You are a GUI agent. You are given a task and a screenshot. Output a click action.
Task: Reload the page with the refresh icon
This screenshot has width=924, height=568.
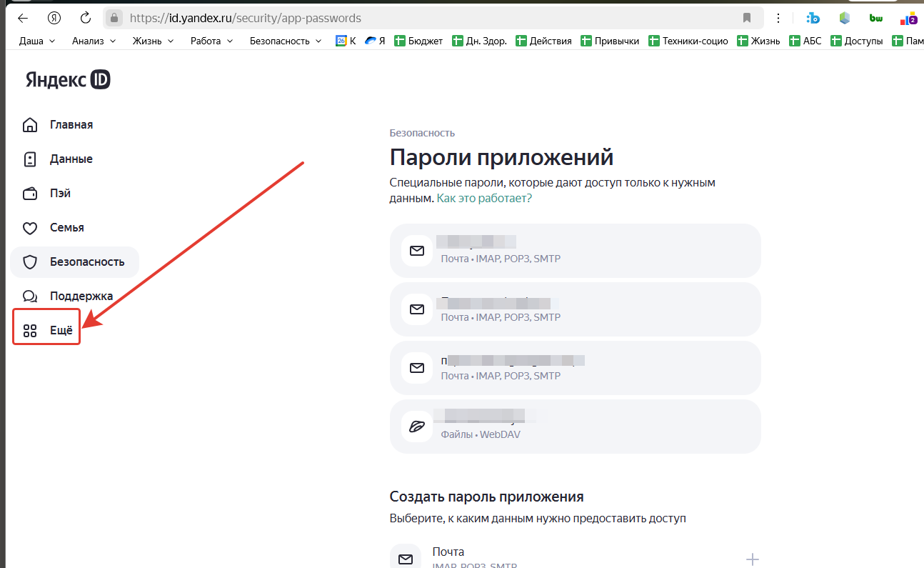(x=86, y=18)
